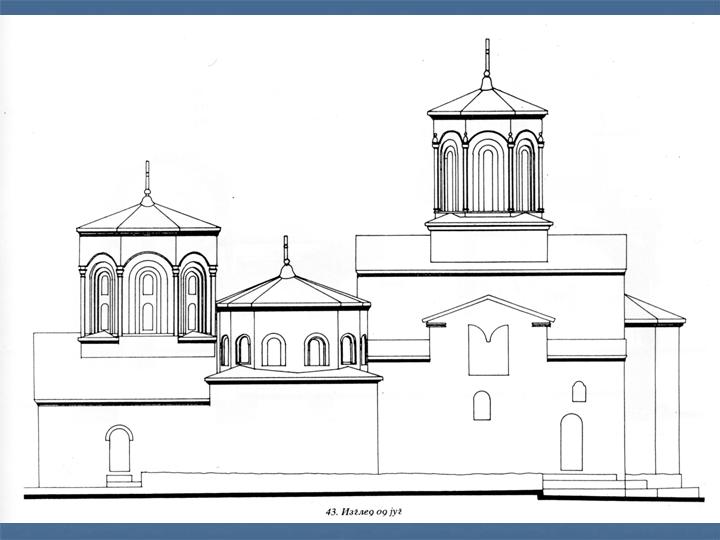The height and width of the screenshot is (540, 720).
Task: Click the small upper window above right door
Action: tap(579, 391)
